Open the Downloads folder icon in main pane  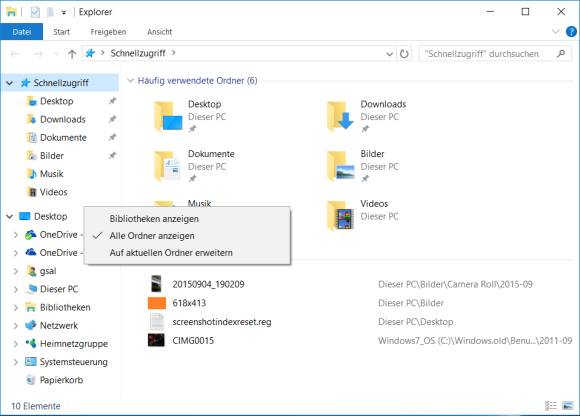(x=341, y=116)
